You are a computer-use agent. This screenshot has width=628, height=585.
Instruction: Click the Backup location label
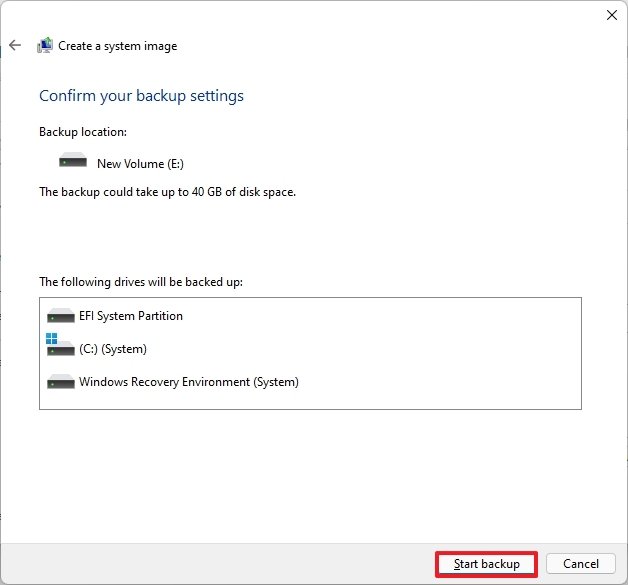83,132
